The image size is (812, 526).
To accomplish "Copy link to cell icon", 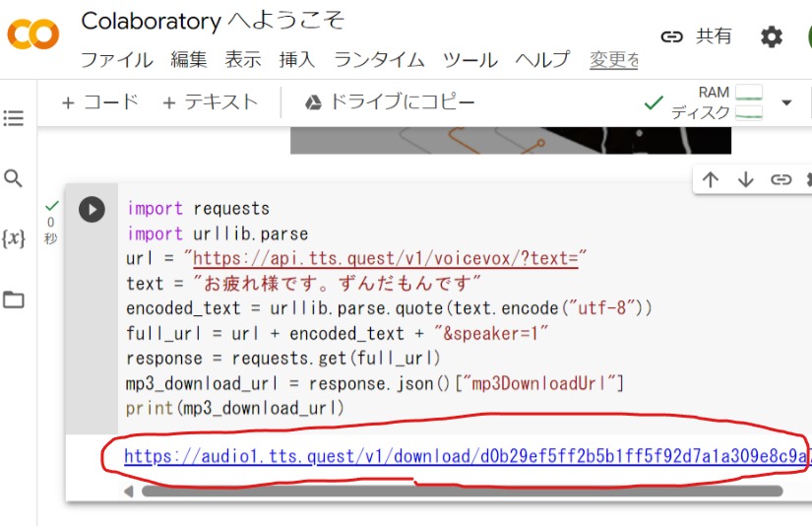I will [781, 179].
